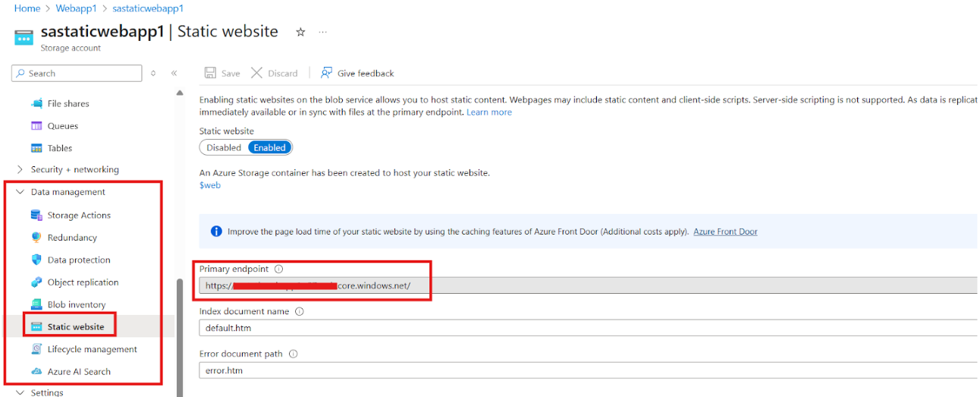Go to Home breadcrumb

pos(27,8)
